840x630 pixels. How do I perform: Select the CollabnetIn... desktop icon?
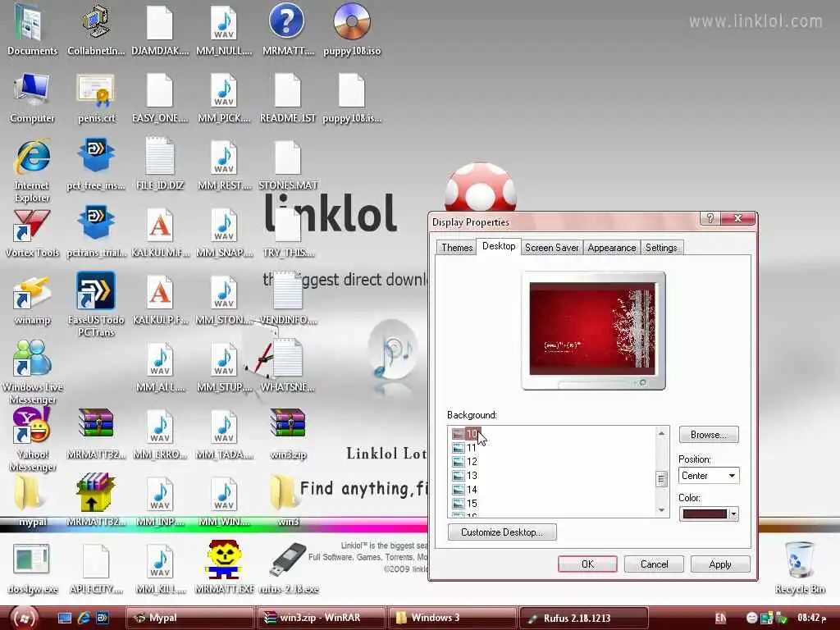tap(96, 30)
